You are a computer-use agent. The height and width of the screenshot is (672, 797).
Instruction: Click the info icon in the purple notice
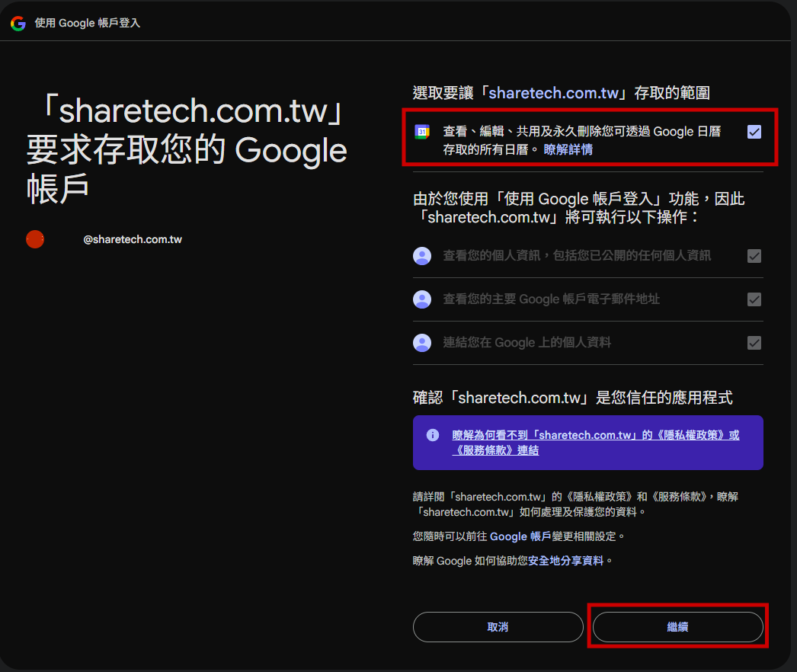click(x=433, y=435)
